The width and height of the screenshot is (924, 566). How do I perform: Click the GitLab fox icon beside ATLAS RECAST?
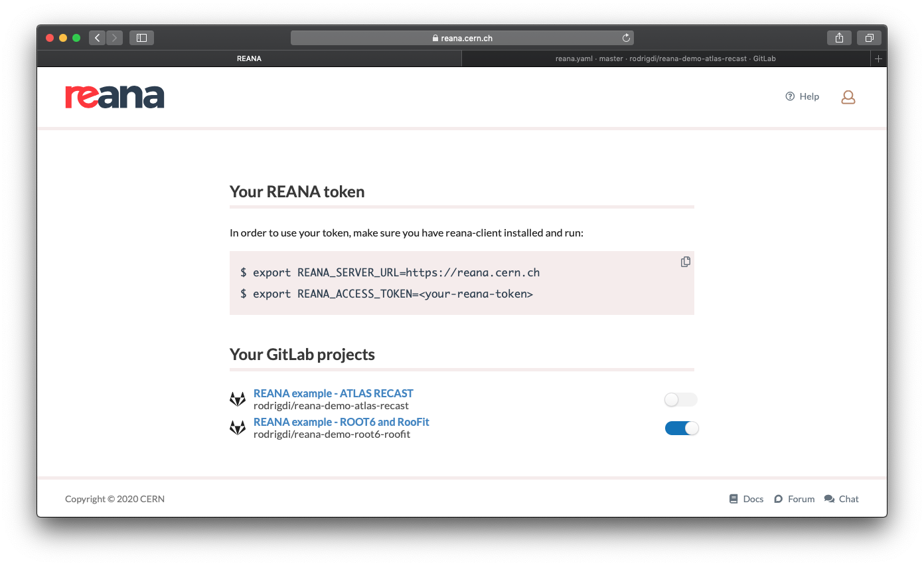(238, 398)
